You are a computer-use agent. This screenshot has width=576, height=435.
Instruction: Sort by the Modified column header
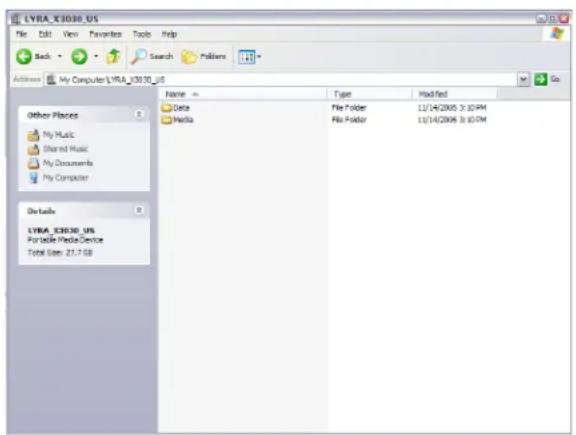click(454, 94)
